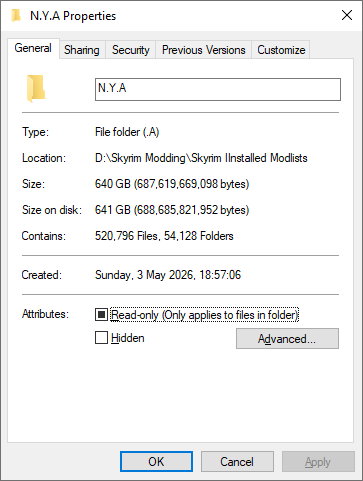This screenshot has width=363, height=481.
Task: Open the Customize tab
Action: pyautogui.click(x=281, y=50)
